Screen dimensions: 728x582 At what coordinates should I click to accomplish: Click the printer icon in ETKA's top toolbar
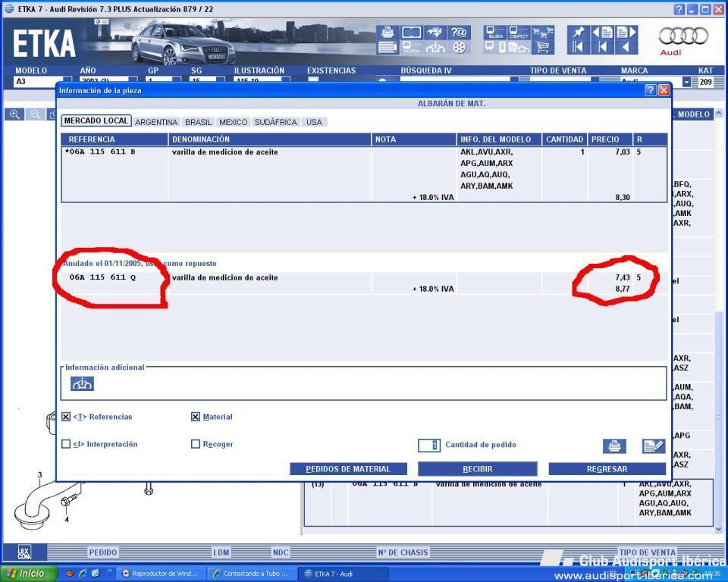388,32
